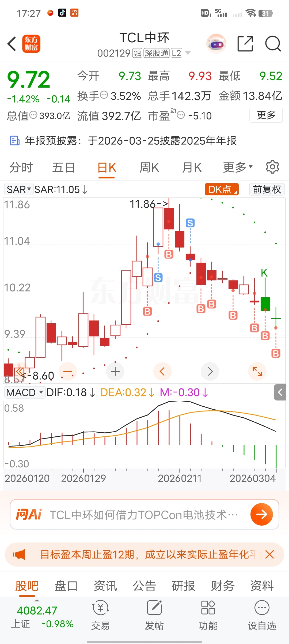Tap the TikTok status bar icon
Image resolution: width=289 pixels, height=644 pixels.
[x=62, y=13]
